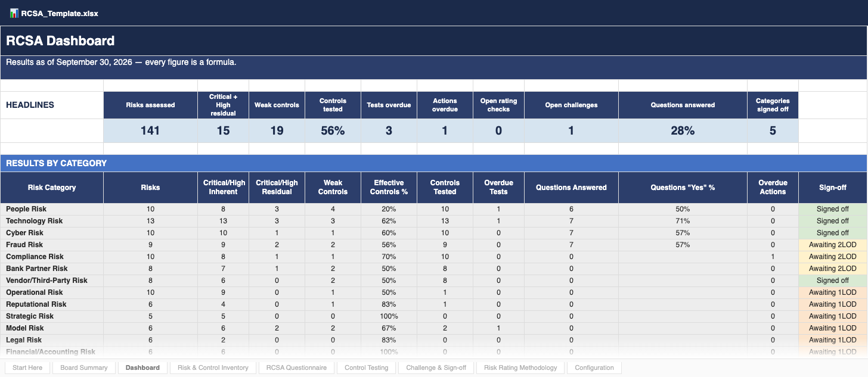Select the 71% Questions Yes cell for Technology Risk

(683, 221)
